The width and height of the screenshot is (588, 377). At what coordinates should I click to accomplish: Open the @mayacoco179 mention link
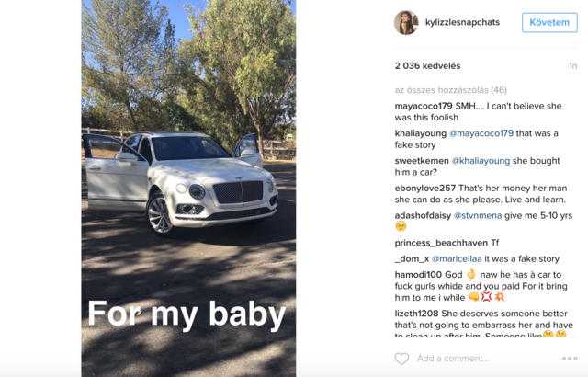pos(481,133)
